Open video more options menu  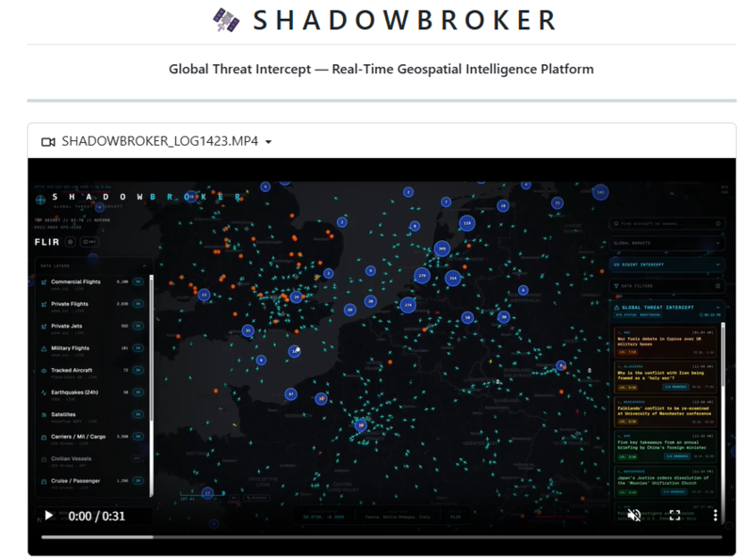715,516
